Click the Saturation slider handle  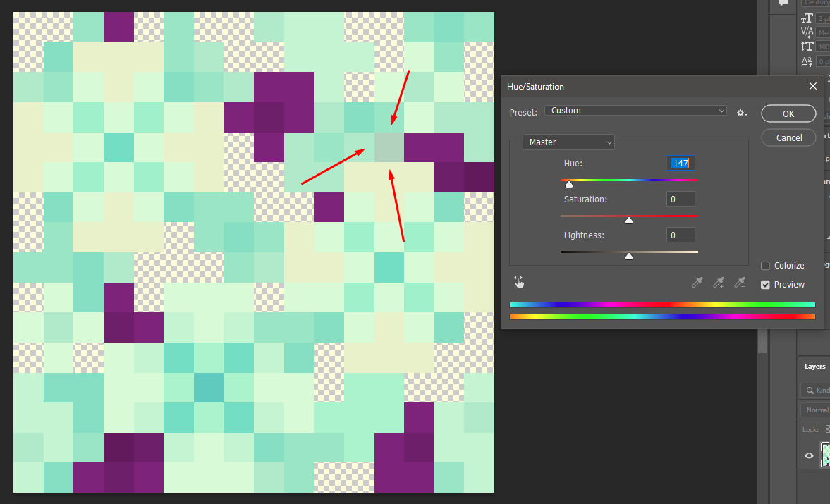pyautogui.click(x=629, y=221)
